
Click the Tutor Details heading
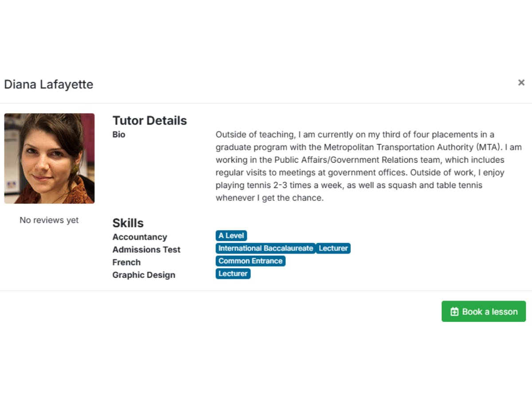149,121
